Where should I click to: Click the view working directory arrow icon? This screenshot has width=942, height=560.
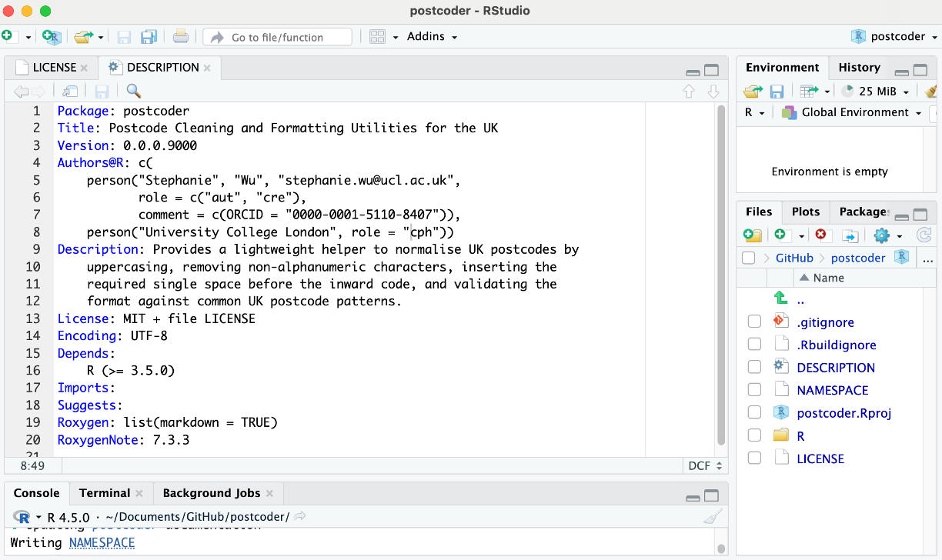click(x=301, y=517)
